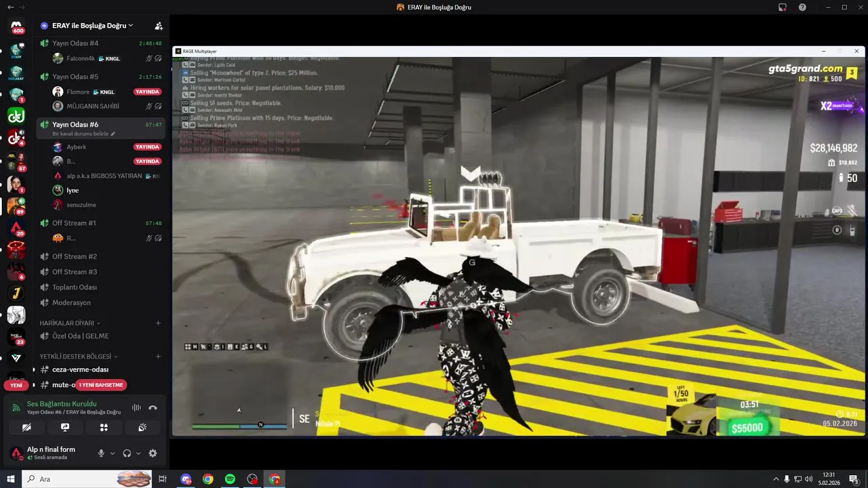Show hidden system tray icons
This screenshot has height=488, width=868.
click(x=776, y=479)
